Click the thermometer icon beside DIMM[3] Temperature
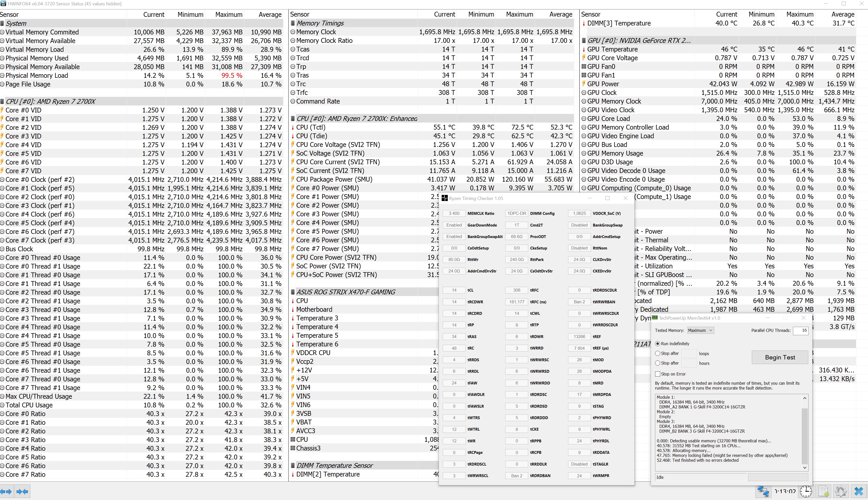 [x=584, y=23]
